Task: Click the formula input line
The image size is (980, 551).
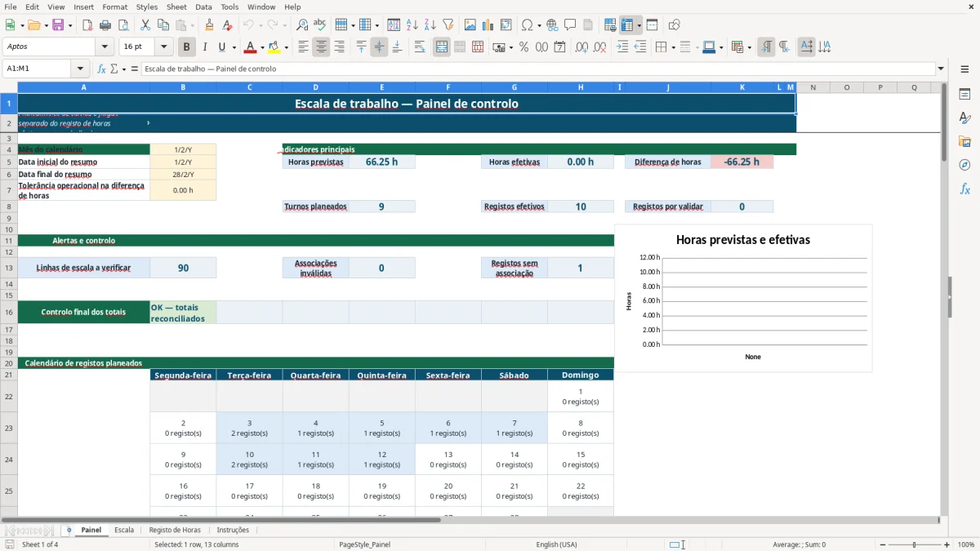Action: (x=537, y=69)
